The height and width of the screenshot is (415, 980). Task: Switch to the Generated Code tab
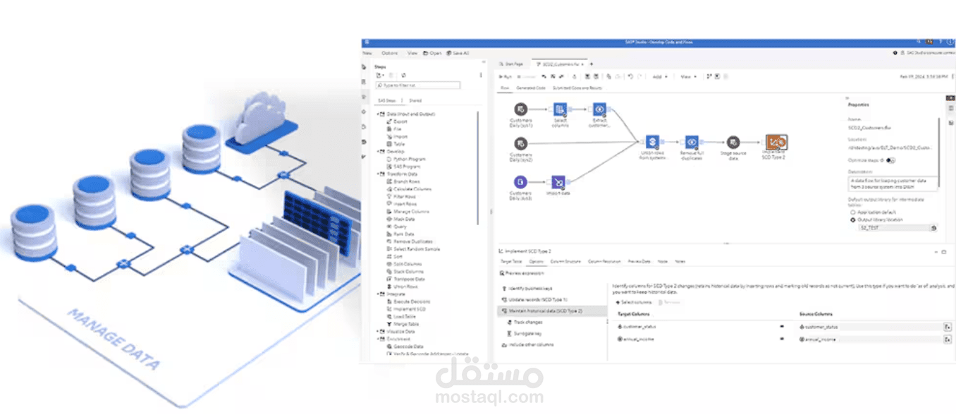[x=531, y=88]
